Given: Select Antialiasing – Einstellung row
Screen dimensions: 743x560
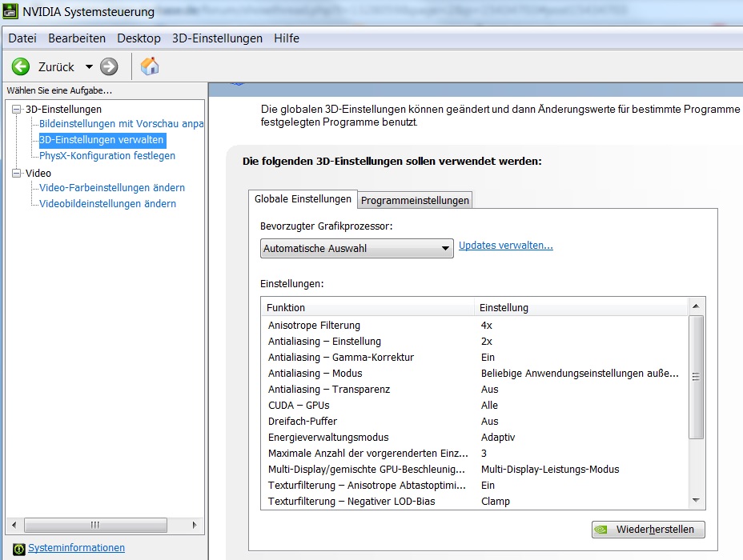Looking at the screenshot, I should point(474,342).
